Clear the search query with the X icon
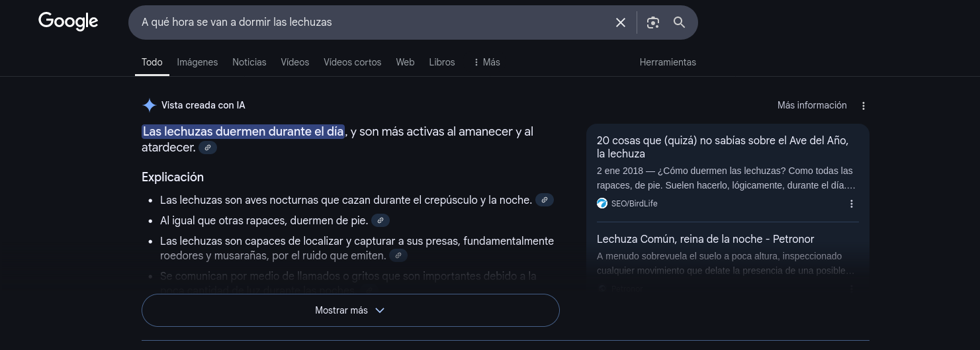Image resolution: width=980 pixels, height=350 pixels. [621, 22]
